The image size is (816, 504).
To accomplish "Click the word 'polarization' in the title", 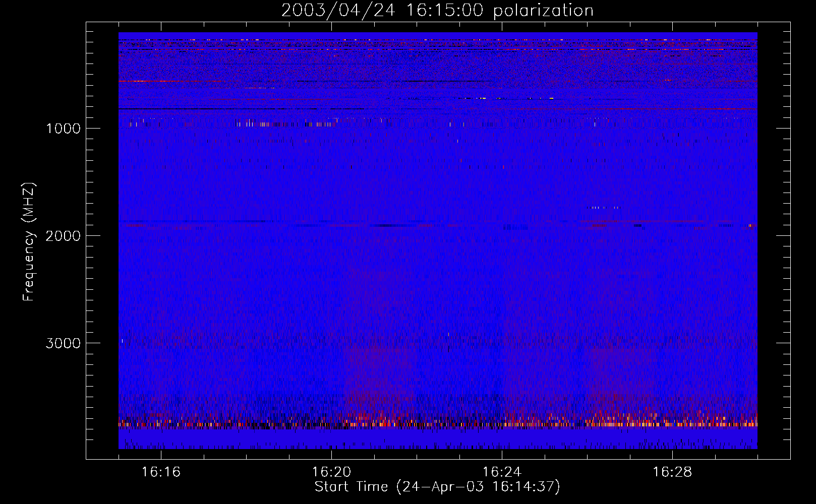I will pyautogui.click(x=543, y=11).
